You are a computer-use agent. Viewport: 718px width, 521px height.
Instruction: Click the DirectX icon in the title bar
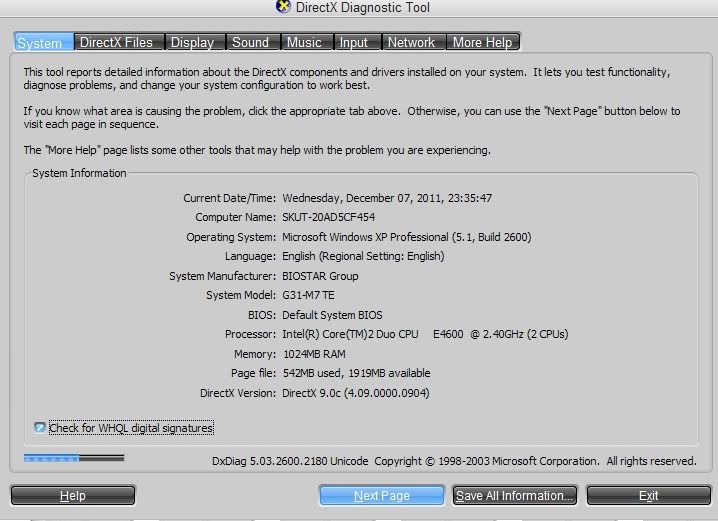point(283,6)
